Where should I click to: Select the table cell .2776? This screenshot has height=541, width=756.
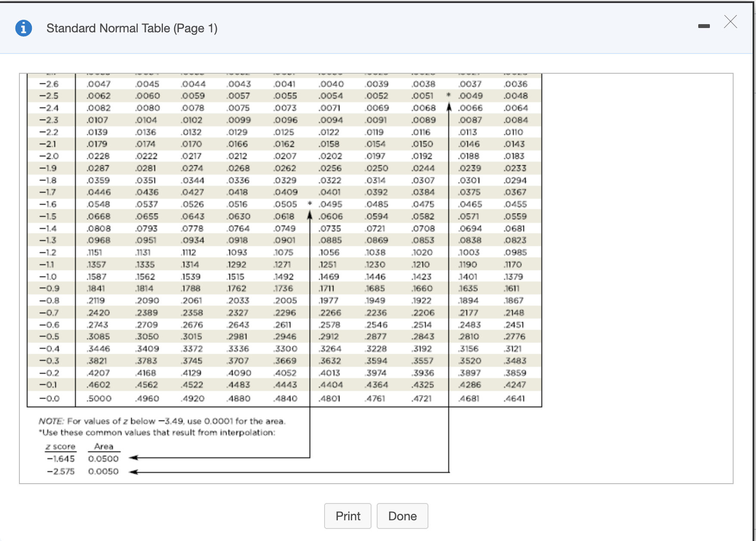515,337
